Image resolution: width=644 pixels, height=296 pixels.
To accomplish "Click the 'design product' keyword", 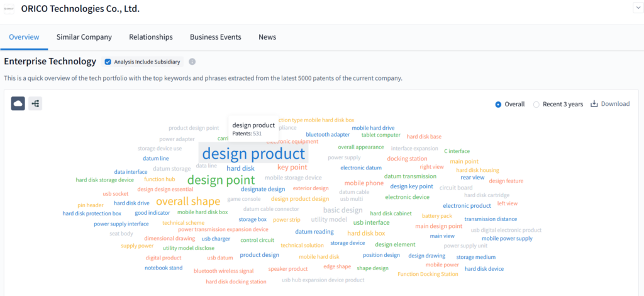I will [253, 154].
